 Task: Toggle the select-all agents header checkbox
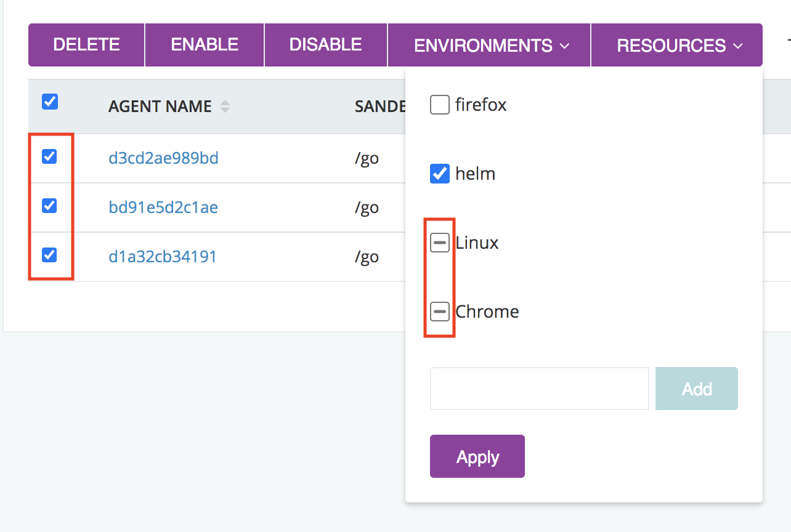tap(50, 102)
